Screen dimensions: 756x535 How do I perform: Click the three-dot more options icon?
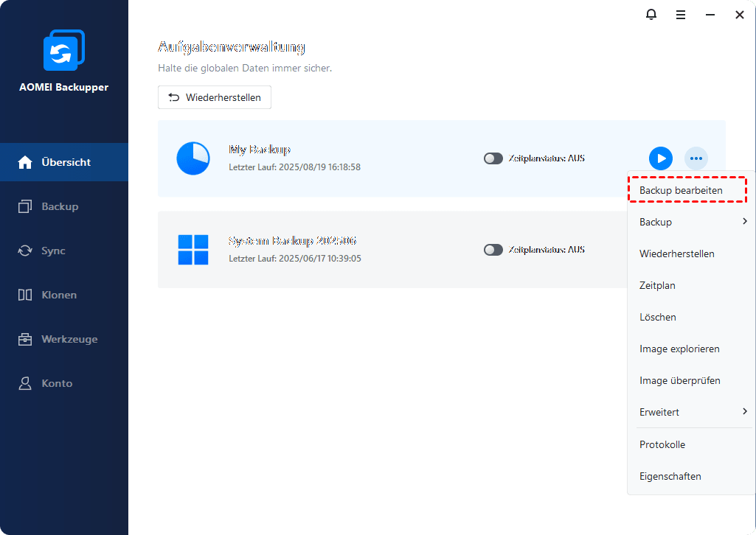[x=696, y=158]
